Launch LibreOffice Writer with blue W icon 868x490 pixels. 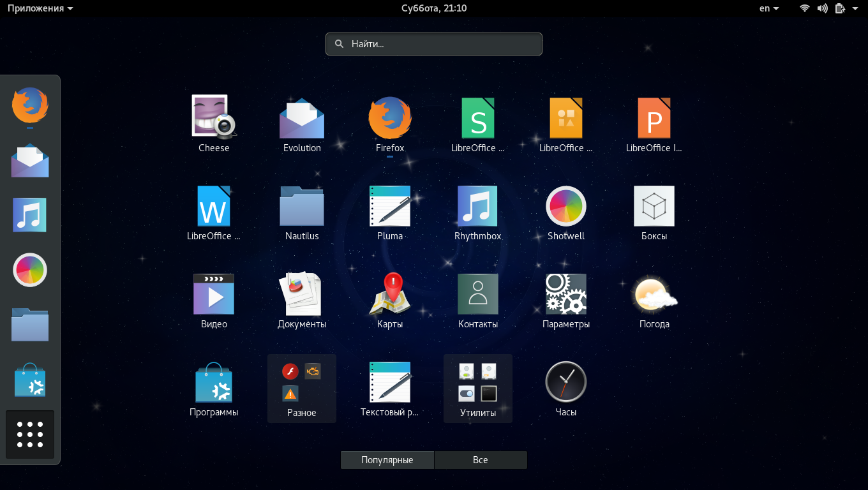tap(214, 212)
